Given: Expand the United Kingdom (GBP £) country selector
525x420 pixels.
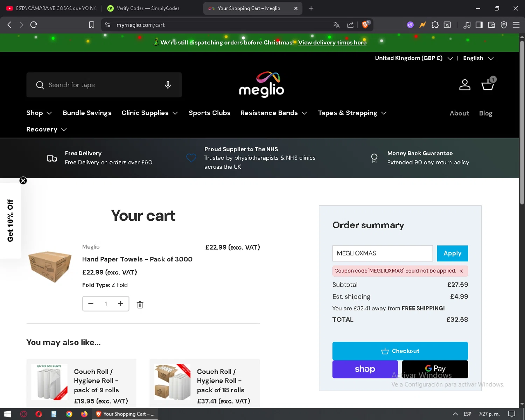Looking at the screenshot, I should tap(414, 58).
